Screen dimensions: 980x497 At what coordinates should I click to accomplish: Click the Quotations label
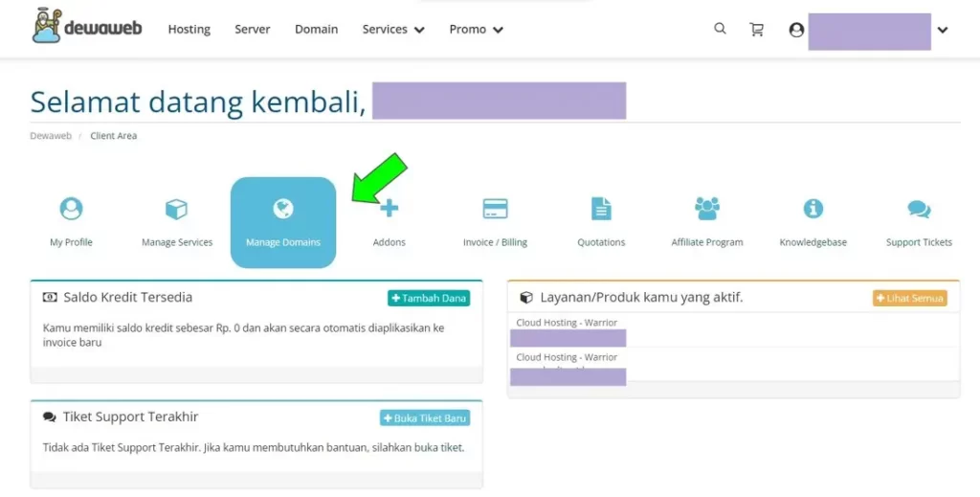pyautogui.click(x=601, y=242)
